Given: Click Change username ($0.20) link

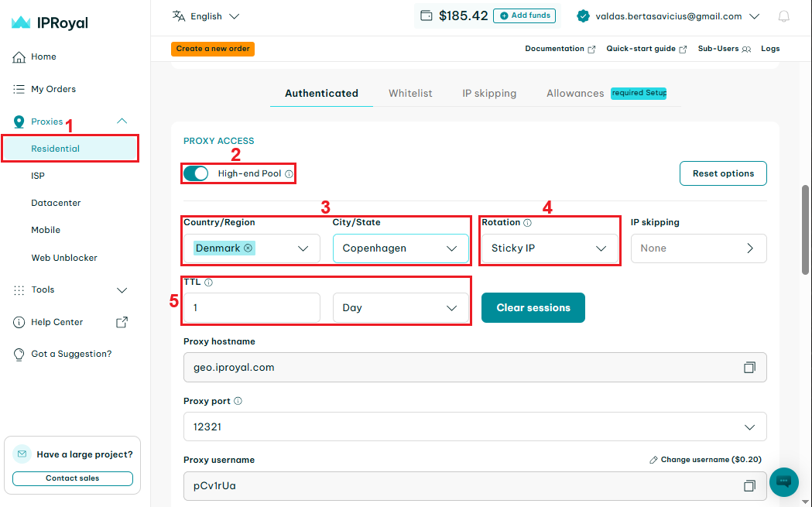Looking at the screenshot, I should [705, 460].
